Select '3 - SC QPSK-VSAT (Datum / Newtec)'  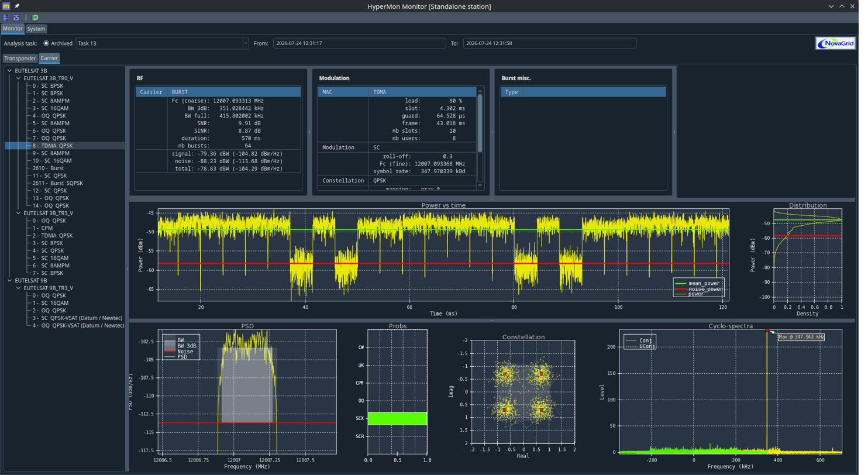pyautogui.click(x=78, y=318)
